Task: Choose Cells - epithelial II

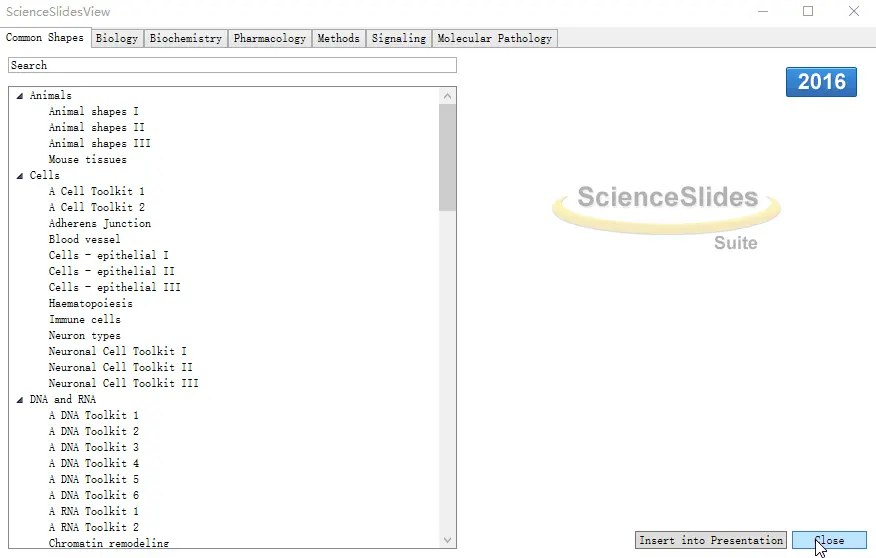Action: 111,271
